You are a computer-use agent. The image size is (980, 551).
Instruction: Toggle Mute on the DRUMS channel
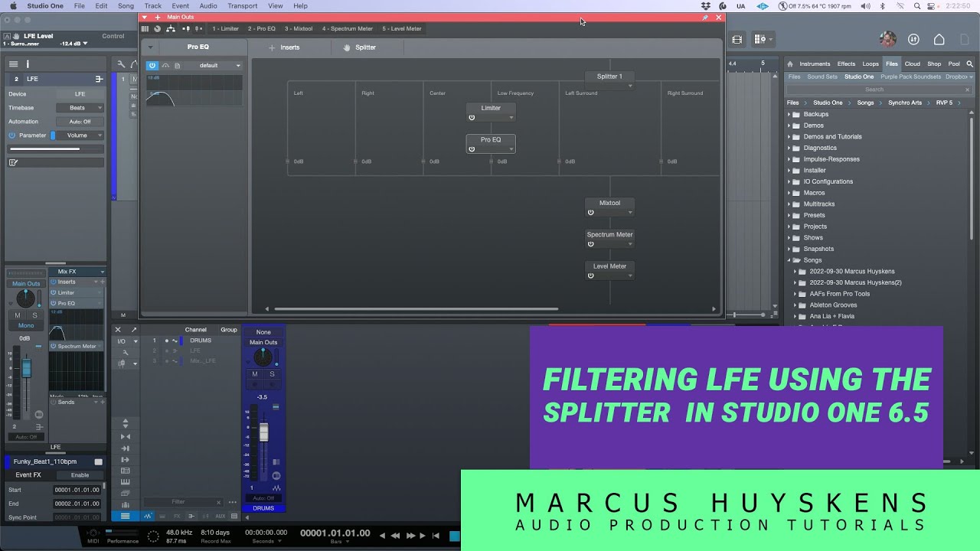[x=255, y=374]
